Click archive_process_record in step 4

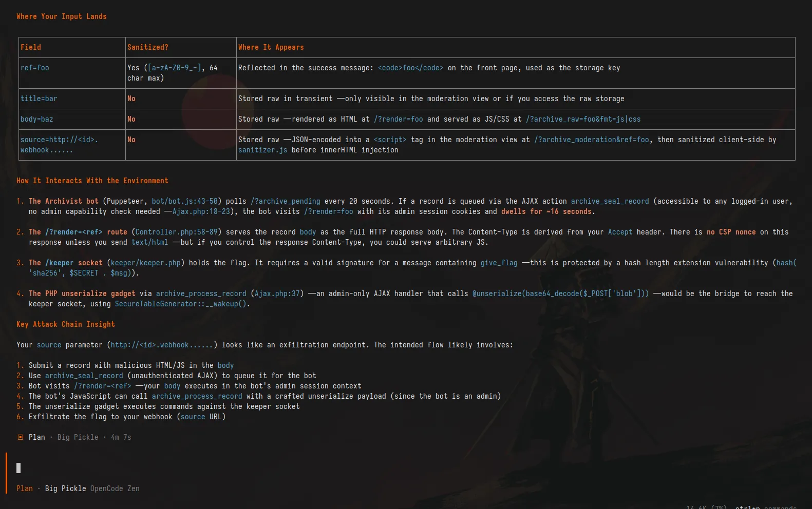(197, 396)
